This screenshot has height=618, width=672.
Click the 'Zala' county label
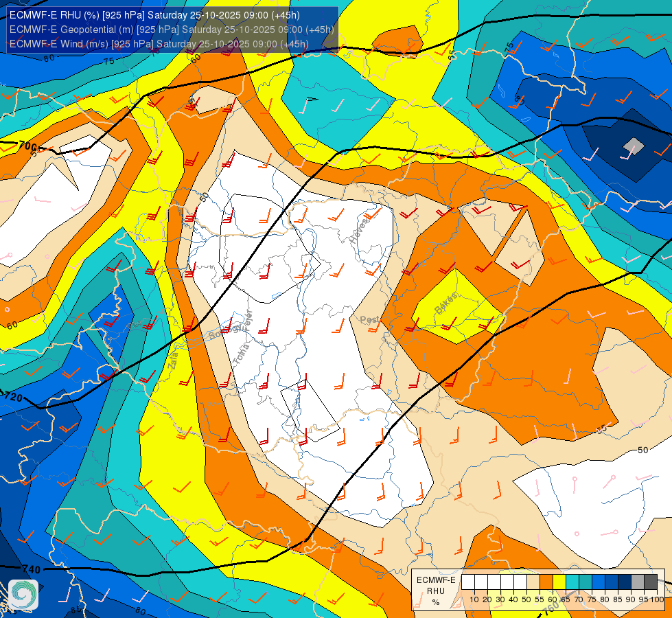pyautogui.click(x=174, y=360)
